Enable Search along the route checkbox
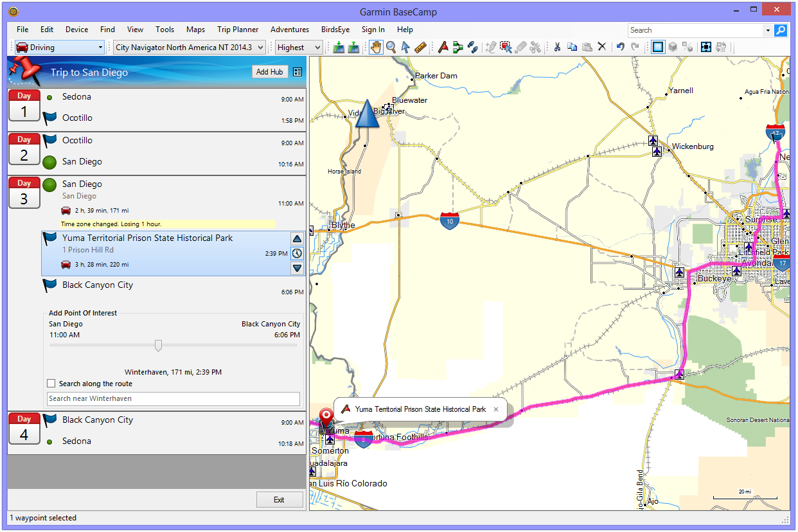This screenshot has height=532, width=798. pyautogui.click(x=51, y=384)
